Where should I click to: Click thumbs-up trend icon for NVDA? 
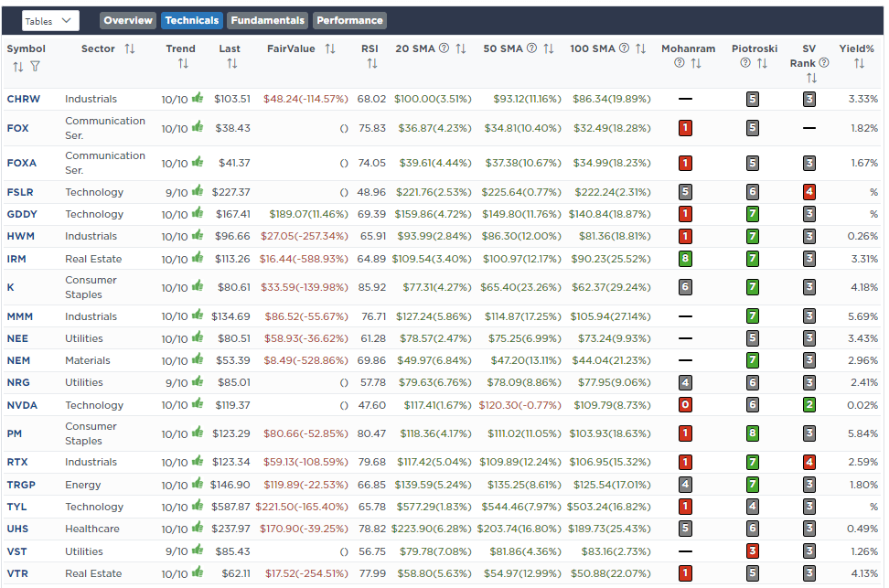(x=198, y=403)
